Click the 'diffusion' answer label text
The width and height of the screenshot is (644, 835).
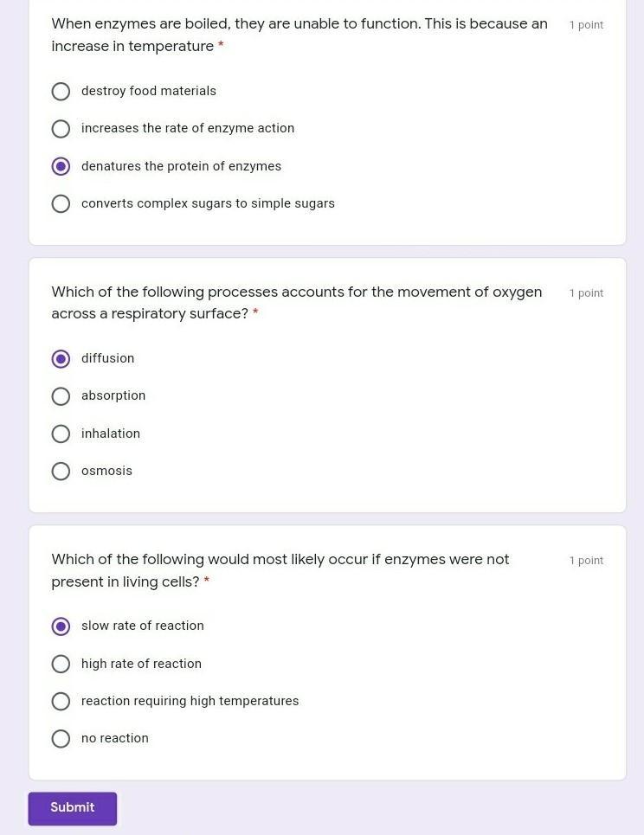pos(108,358)
